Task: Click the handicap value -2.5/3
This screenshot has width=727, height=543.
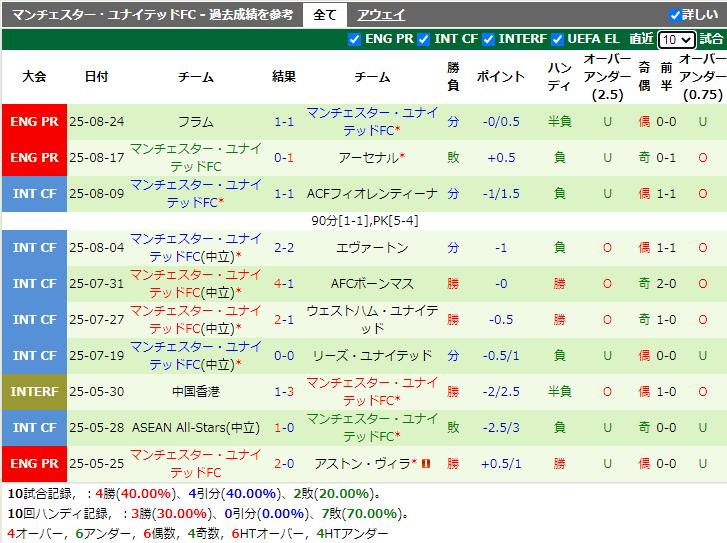Action: click(x=501, y=428)
